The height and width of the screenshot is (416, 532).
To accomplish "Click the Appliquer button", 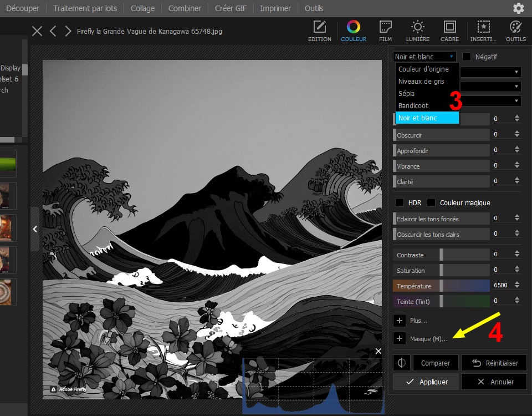I will click(x=426, y=382).
